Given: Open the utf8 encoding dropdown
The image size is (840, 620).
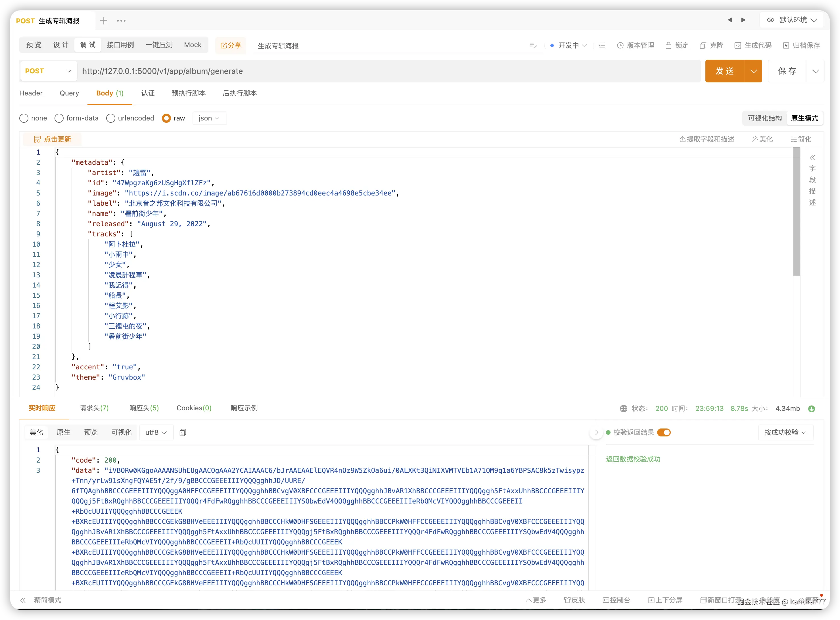Looking at the screenshot, I should (156, 432).
